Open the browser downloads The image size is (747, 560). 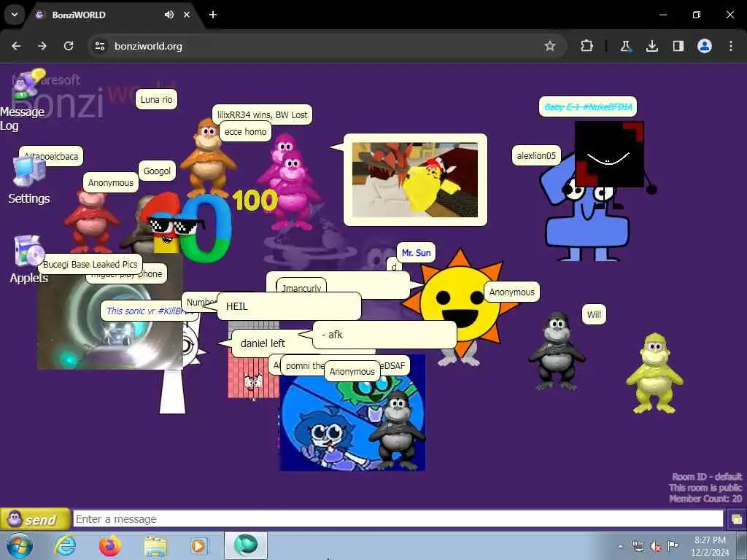[x=651, y=46]
